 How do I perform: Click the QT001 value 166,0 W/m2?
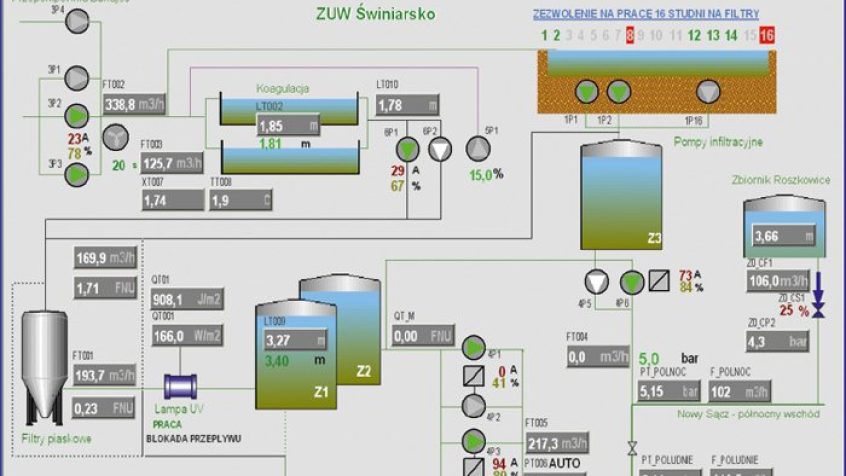pos(187,336)
